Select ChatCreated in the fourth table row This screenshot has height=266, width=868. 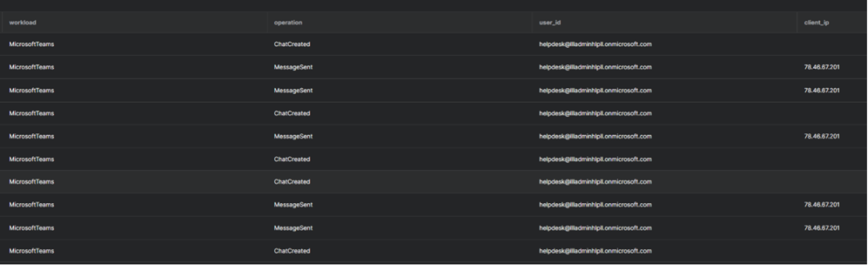point(292,113)
